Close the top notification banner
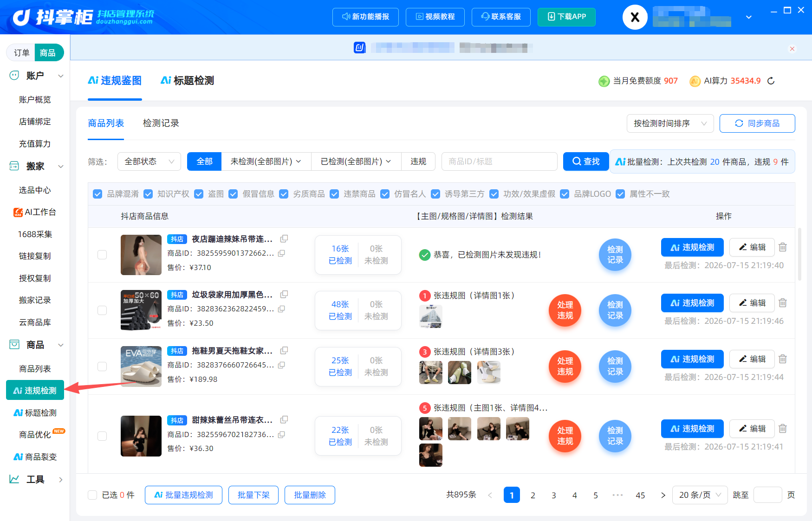 pos(792,49)
